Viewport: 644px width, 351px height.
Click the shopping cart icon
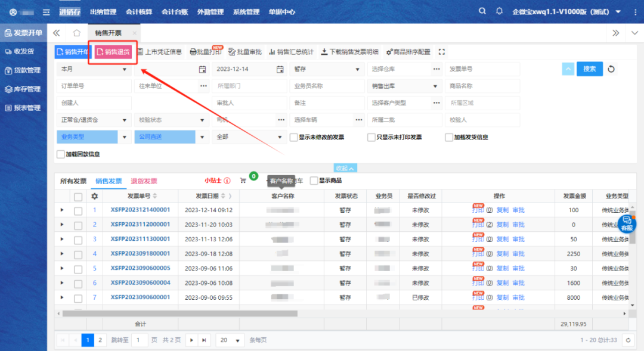243,181
